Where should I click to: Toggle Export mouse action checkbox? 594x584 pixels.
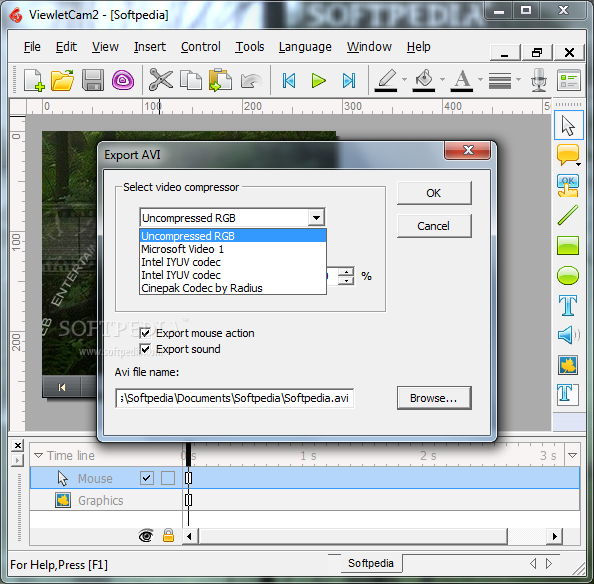point(145,333)
